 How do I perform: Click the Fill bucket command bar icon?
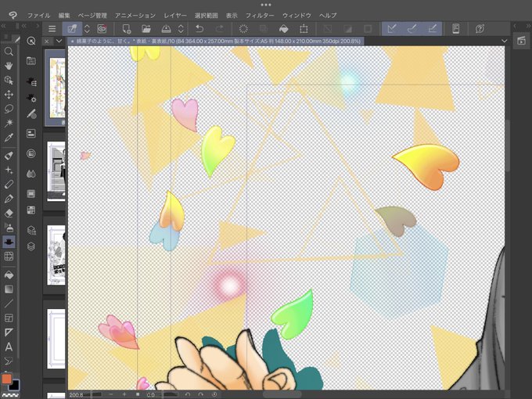coord(284,29)
